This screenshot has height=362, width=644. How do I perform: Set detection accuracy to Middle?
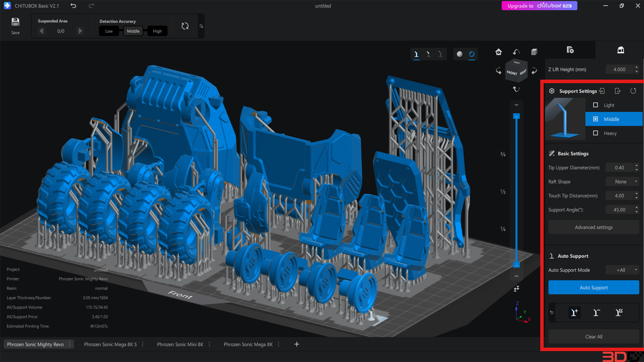pos(133,31)
